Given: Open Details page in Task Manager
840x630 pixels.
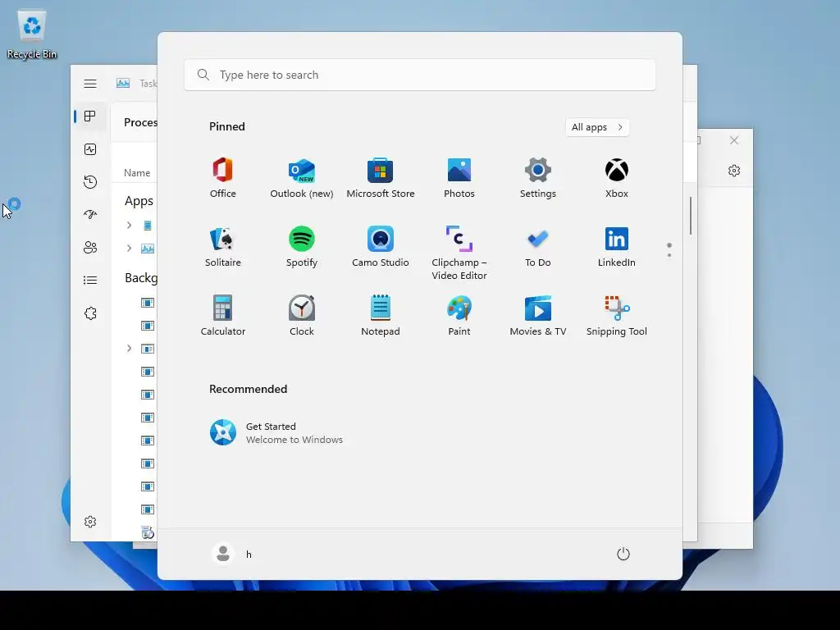Looking at the screenshot, I should coord(90,281).
